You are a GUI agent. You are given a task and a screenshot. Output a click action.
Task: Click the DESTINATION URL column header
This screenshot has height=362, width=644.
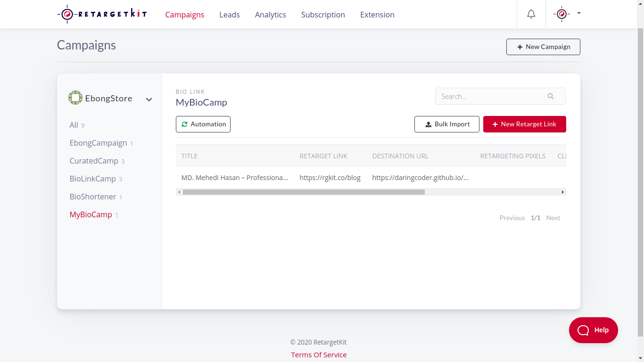[x=400, y=156]
